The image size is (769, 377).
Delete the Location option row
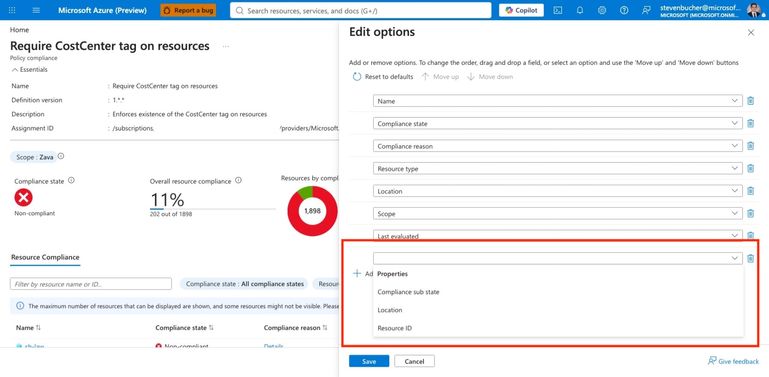point(750,191)
